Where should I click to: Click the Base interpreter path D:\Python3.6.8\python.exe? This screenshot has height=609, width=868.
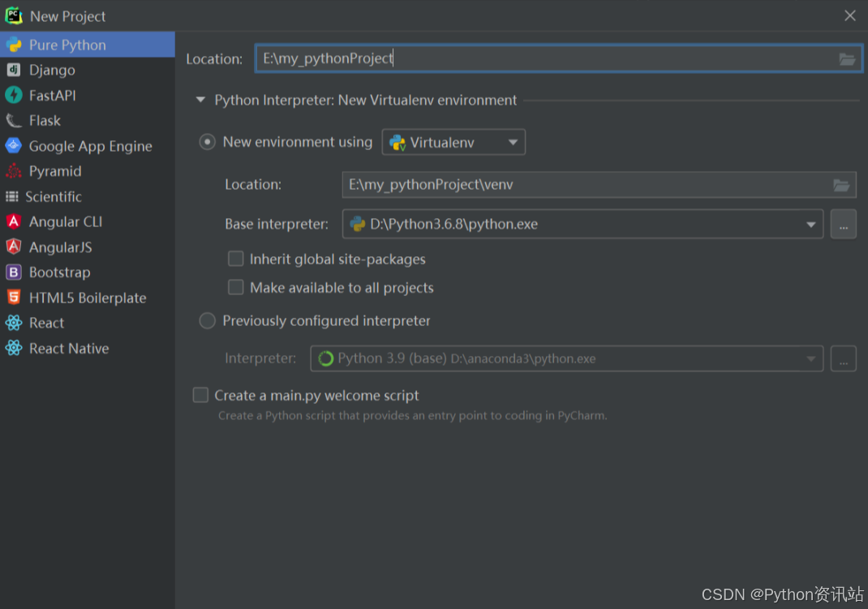(454, 224)
